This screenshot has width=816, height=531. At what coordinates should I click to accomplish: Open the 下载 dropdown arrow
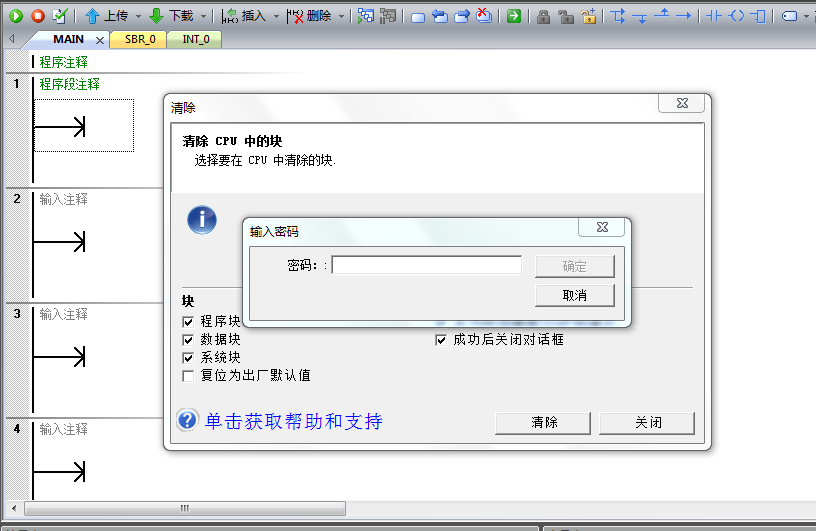pos(203,16)
